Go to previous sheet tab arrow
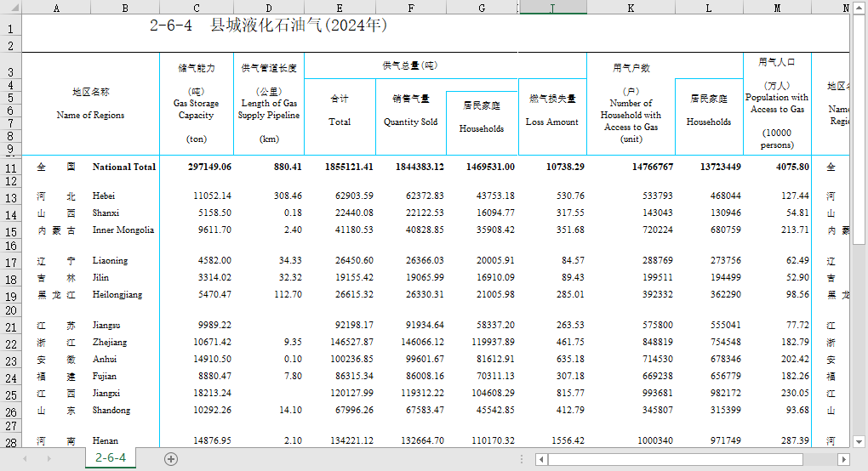This screenshot has width=868, height=471. pos(25,459)
